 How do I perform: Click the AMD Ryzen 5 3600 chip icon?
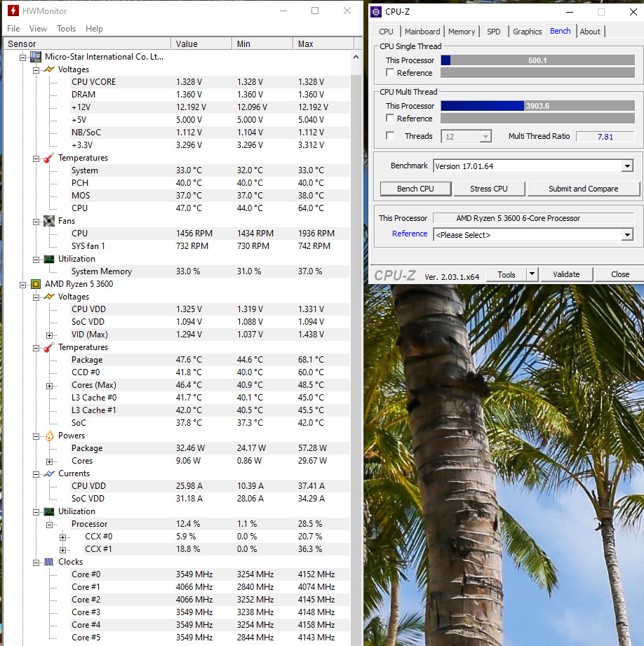[36, 284]
